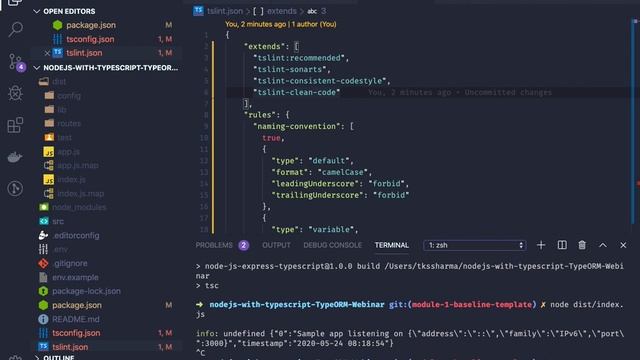Create a new terminal with plus icon

541,245
